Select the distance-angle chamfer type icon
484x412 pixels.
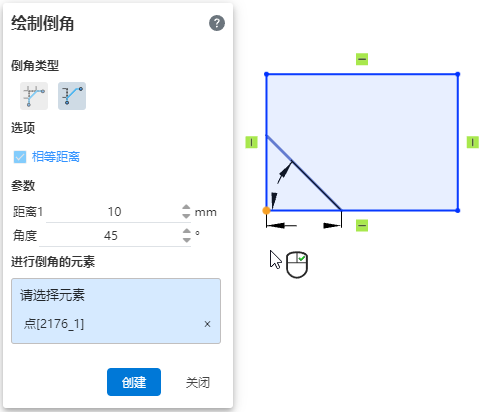(x=72, y=96)
